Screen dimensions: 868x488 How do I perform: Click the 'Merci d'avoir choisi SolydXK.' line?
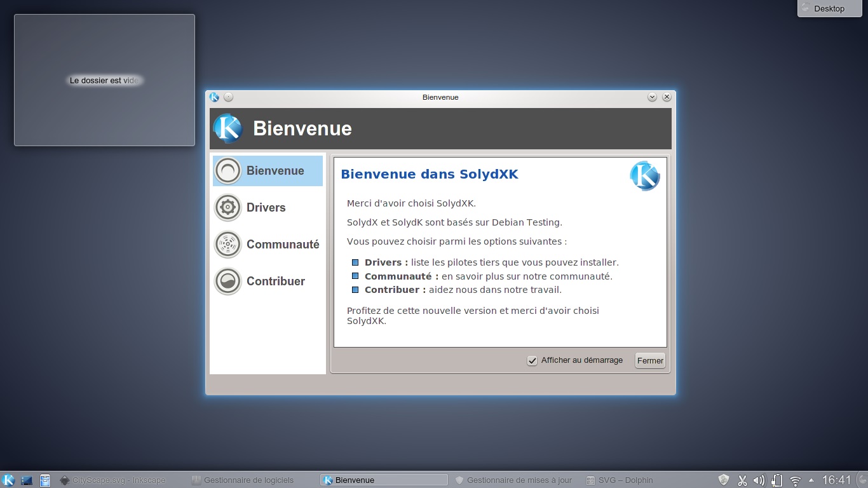(x=411, y=203)
